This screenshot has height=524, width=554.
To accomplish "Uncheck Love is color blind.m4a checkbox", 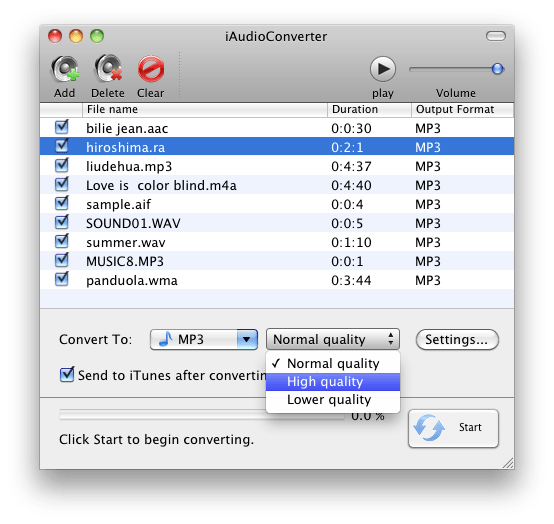I will (62, 184).
